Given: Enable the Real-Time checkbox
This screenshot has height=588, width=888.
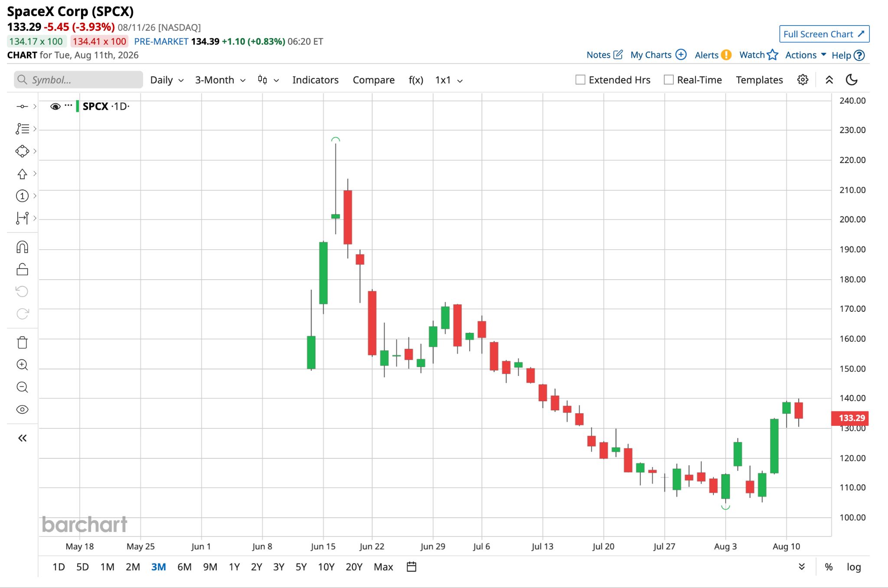Looking at the screenshot, I should [669, 80].
